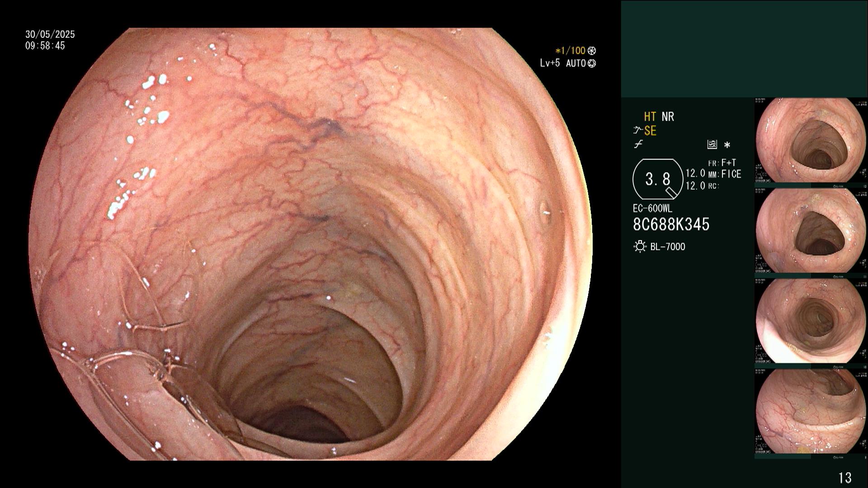Click the iris icon beside AUTO
Image resolution: width=868 pixels, height=488 pixels.
tap(592, 63)
